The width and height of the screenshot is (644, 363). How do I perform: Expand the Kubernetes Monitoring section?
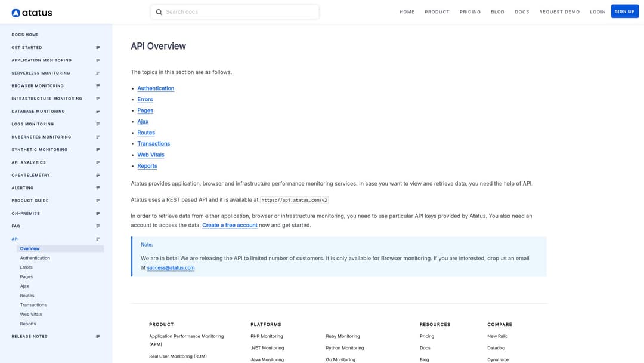click(x=98, y=137)
